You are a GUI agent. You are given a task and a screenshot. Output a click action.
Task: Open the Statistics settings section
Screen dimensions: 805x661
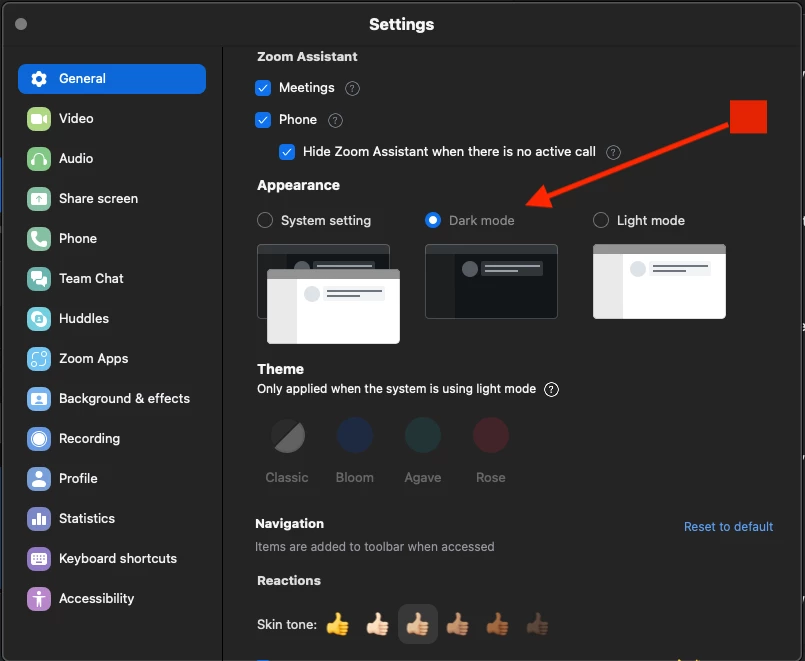[x=112, y=519]
